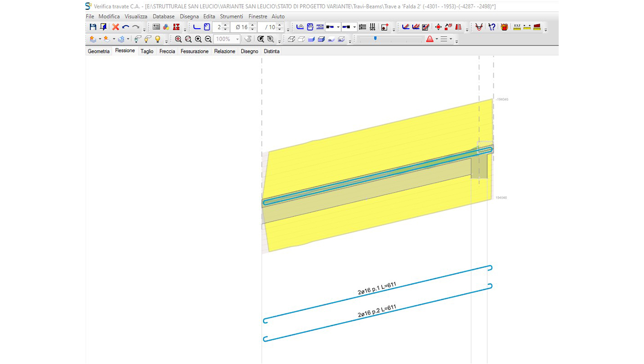This screenshot has width=644, height=364.
Task: Toggle the pan hand tool
Action: pos(248,39)
